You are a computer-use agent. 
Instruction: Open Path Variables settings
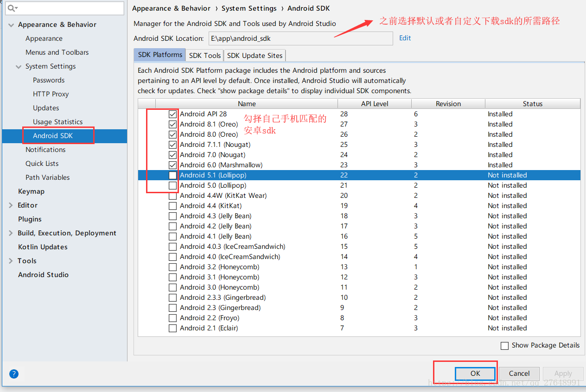(48, 177)
